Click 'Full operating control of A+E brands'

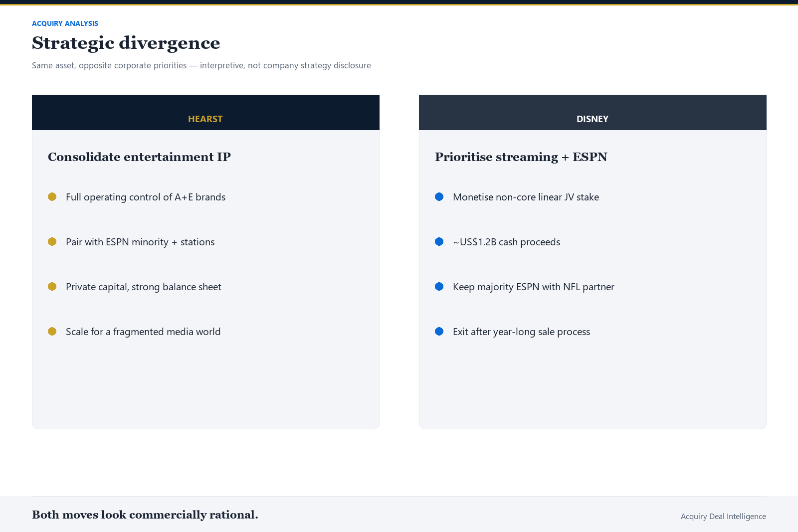[x=146, y=197]
